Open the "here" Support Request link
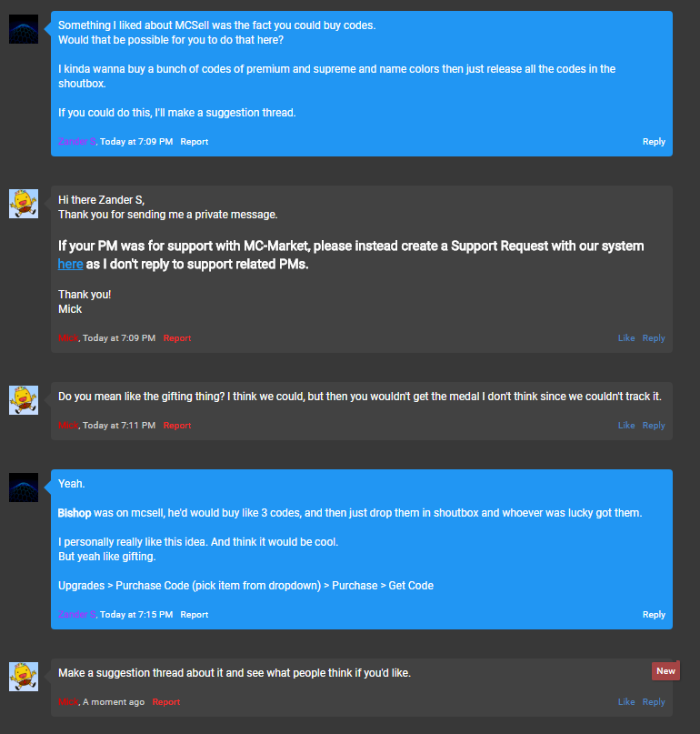The width and height of the screenshot is (700, 734). [x=70, y=264]
